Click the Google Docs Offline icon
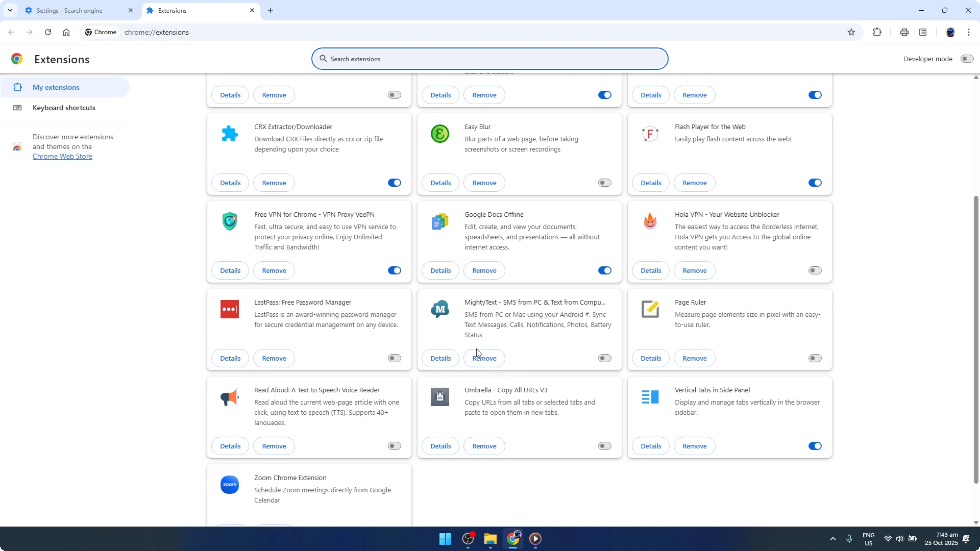 click(440, 221)
